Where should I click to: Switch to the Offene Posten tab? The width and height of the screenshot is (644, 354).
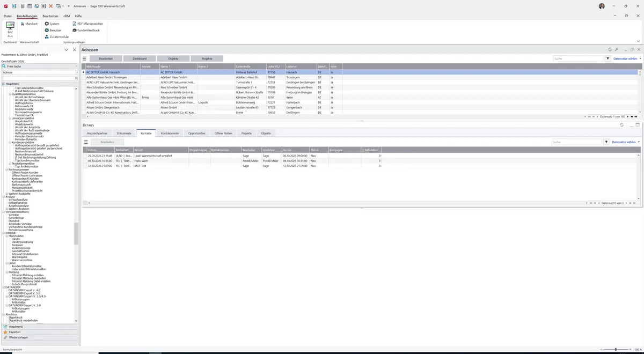223,133
